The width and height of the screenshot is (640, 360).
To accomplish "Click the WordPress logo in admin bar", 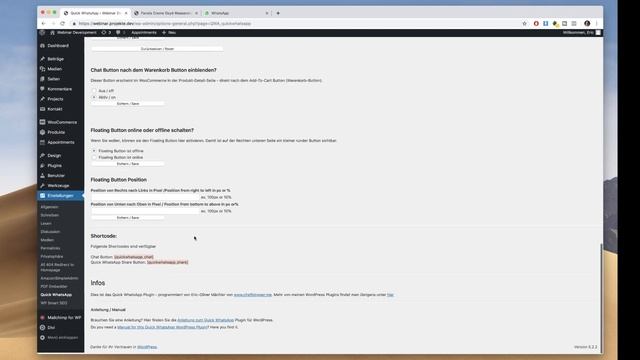I will point(42,32).
